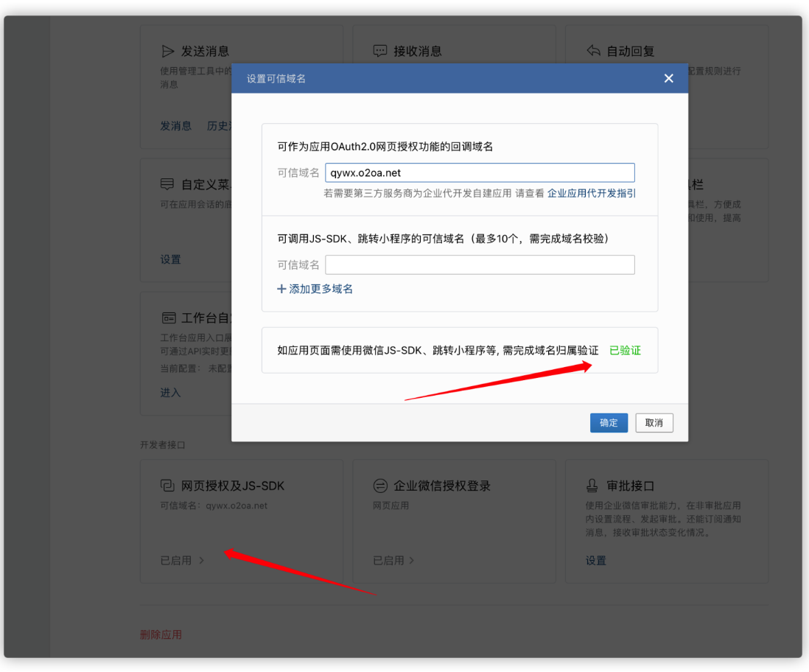Viewport: 809px width, 672px height.
Task: Click the 网页授权及JS-SDK copy-style icon
Action: click(x=168, y=485)
